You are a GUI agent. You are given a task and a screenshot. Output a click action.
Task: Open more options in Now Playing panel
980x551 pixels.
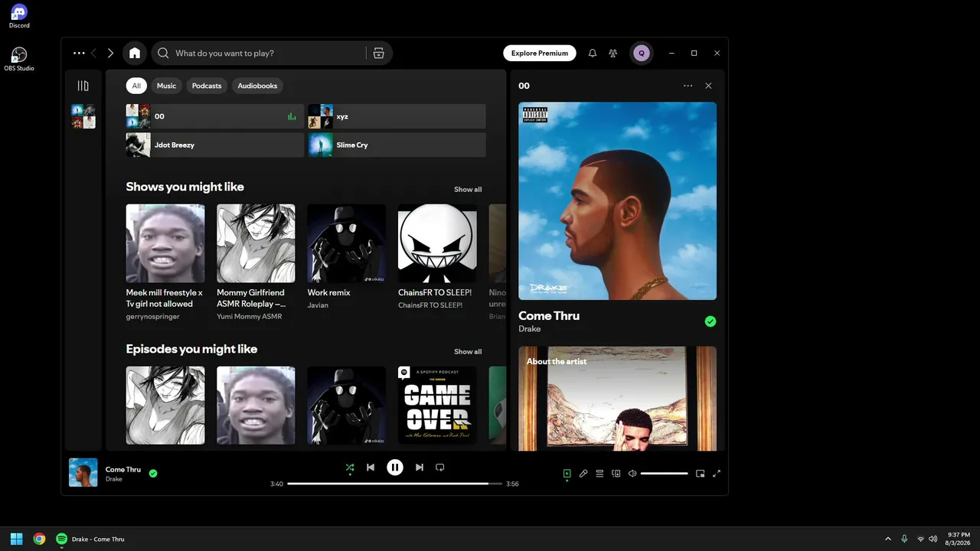pyautogui.click(x=688, y=86)
